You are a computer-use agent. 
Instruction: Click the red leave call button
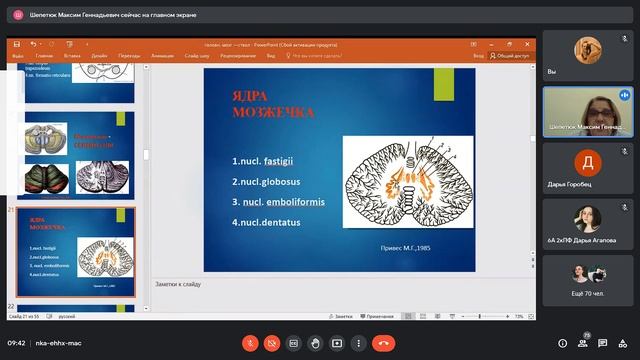point(383,343)
